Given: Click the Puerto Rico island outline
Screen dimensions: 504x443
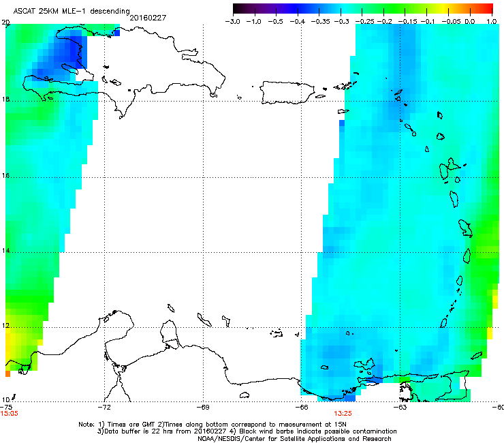Looking at the screenshot, I should 287,93.
